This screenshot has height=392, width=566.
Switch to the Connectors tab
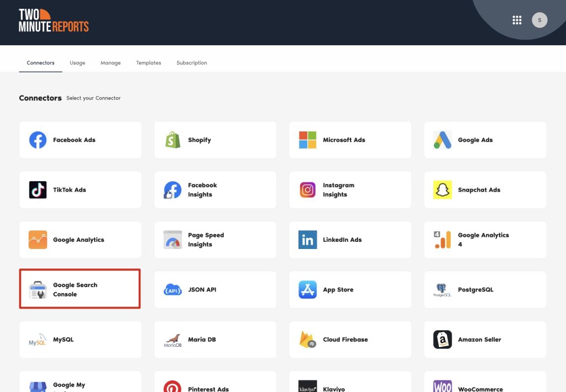pyautogui.click(x=40, y=63)
